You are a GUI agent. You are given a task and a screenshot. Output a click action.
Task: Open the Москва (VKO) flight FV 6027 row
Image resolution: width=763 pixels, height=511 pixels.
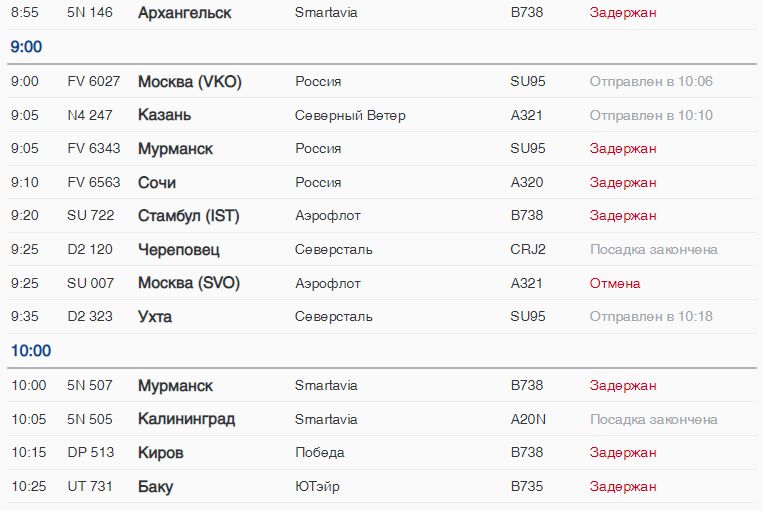coord(382,81)
